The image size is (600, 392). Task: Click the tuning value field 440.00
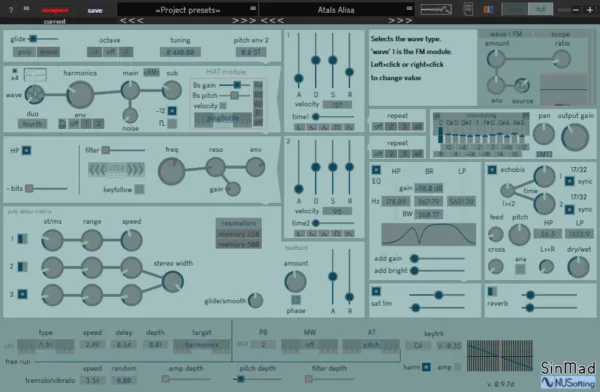click(180, 52)
